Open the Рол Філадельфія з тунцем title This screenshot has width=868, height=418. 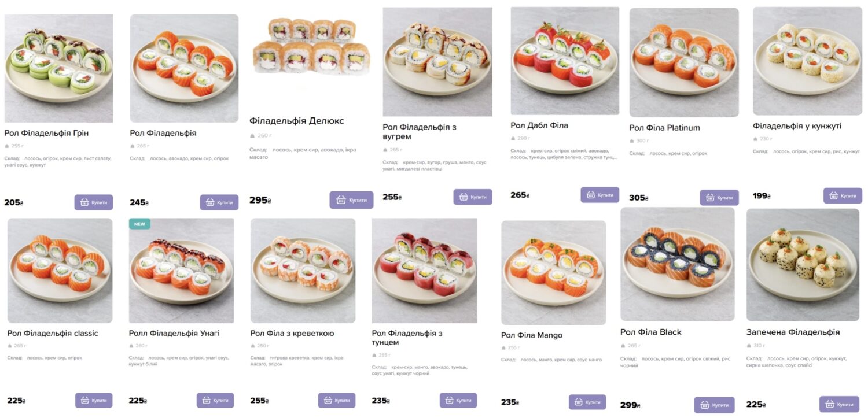[407, 338]
